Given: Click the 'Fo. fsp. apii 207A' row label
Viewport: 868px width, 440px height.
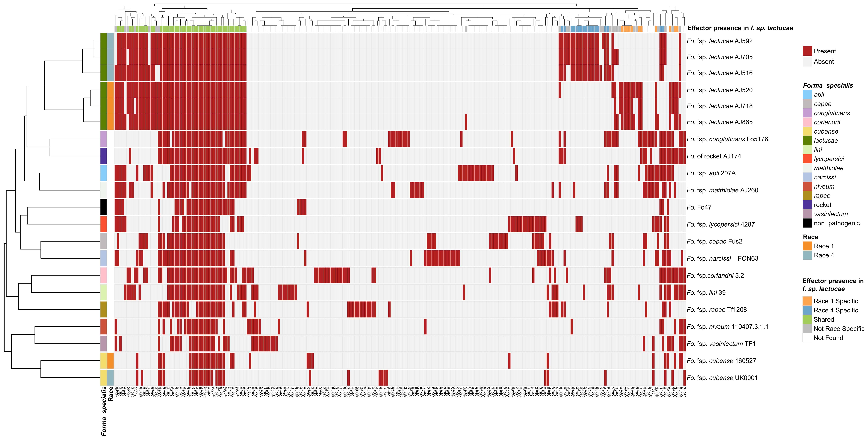Looking at the screenshot, I should (x=711, y=173).
